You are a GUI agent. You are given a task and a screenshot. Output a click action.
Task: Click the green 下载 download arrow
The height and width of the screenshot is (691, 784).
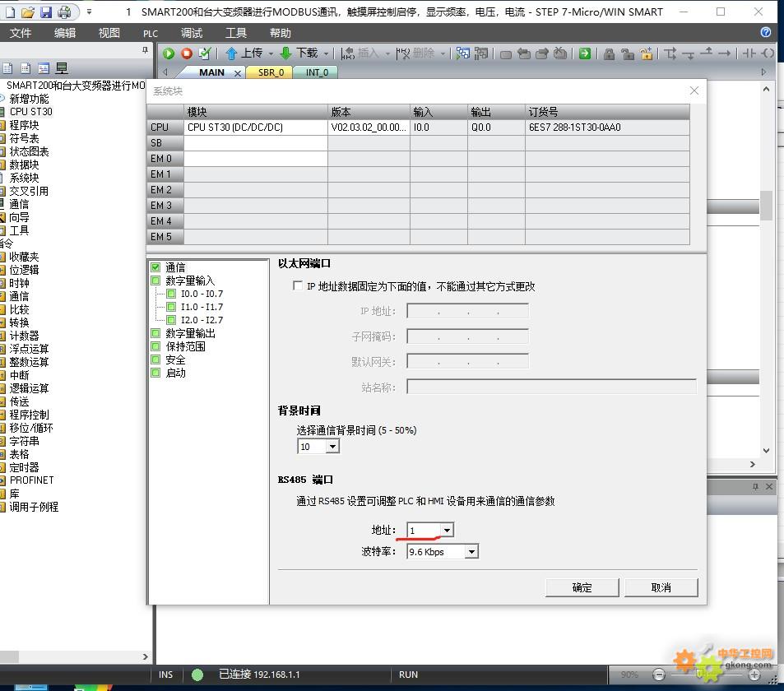(285, 53)
